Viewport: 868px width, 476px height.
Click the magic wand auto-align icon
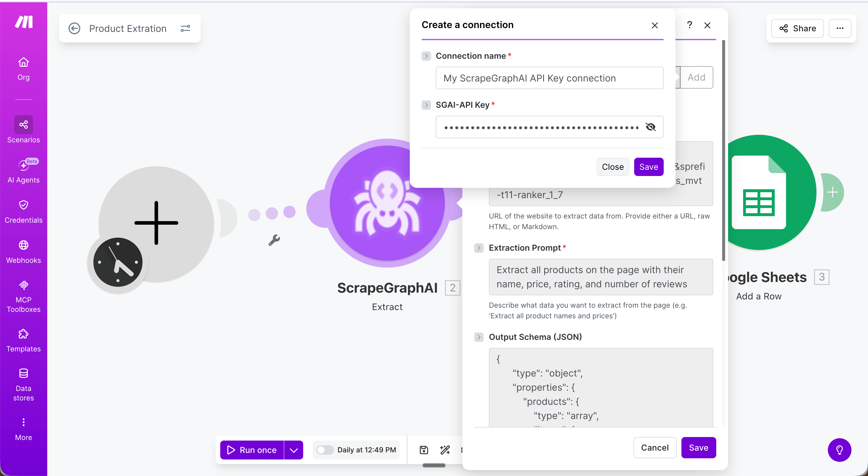pyautogui.click(x=445, y=450)
